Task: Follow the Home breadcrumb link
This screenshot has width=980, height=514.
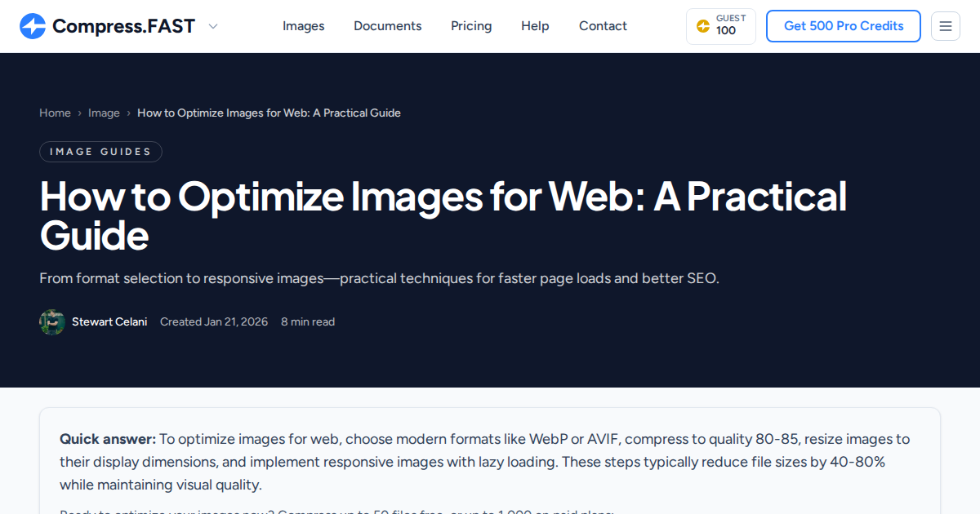Action: tap(55, 113)
